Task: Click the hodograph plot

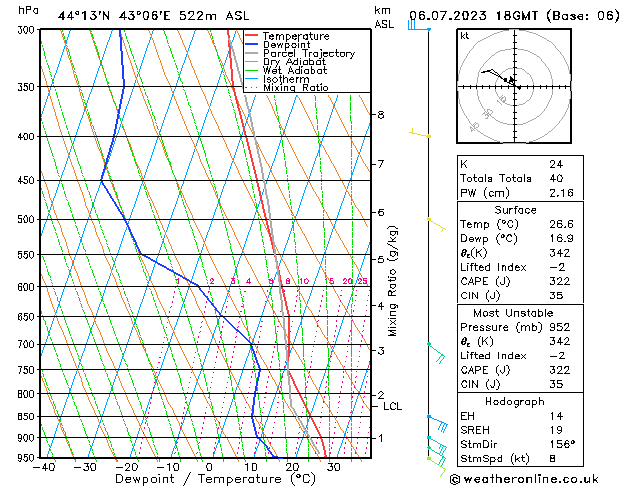Action: tap(514, 86)
